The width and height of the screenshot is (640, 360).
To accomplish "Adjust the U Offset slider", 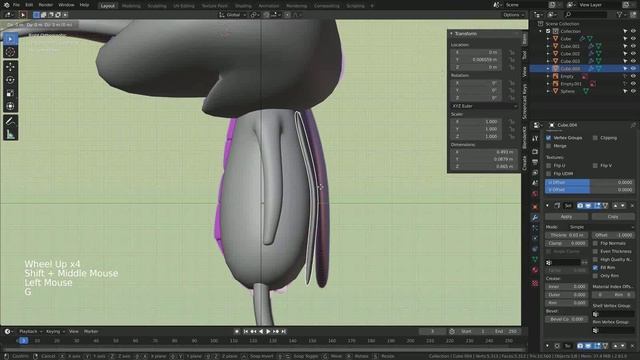I will coord(590,182).
